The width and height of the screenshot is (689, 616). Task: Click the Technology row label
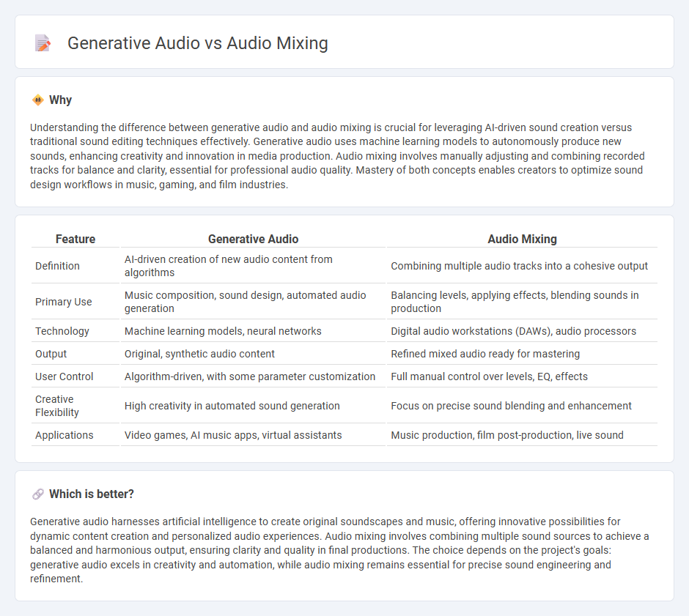62,331
